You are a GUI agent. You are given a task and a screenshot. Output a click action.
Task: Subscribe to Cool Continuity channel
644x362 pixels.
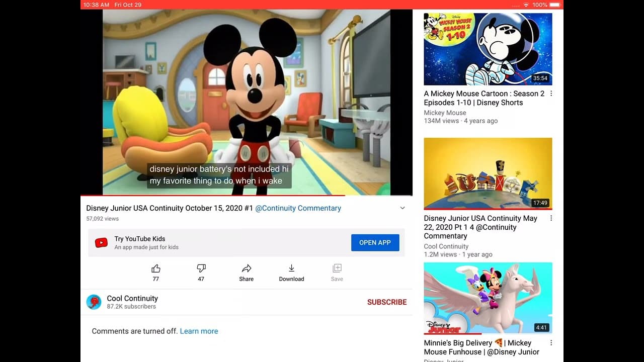click(387, 302)
